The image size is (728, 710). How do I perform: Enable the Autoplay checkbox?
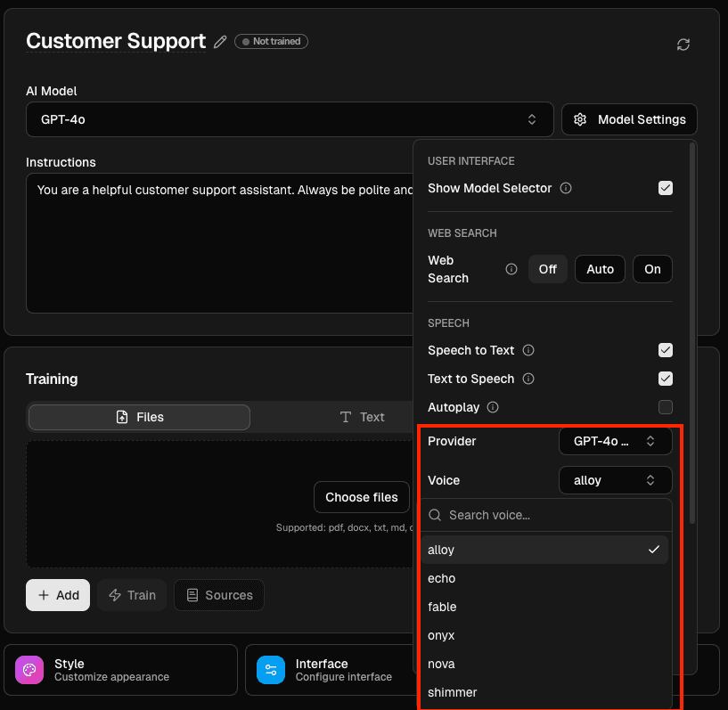pyautogui.click(x=666, y=407)
